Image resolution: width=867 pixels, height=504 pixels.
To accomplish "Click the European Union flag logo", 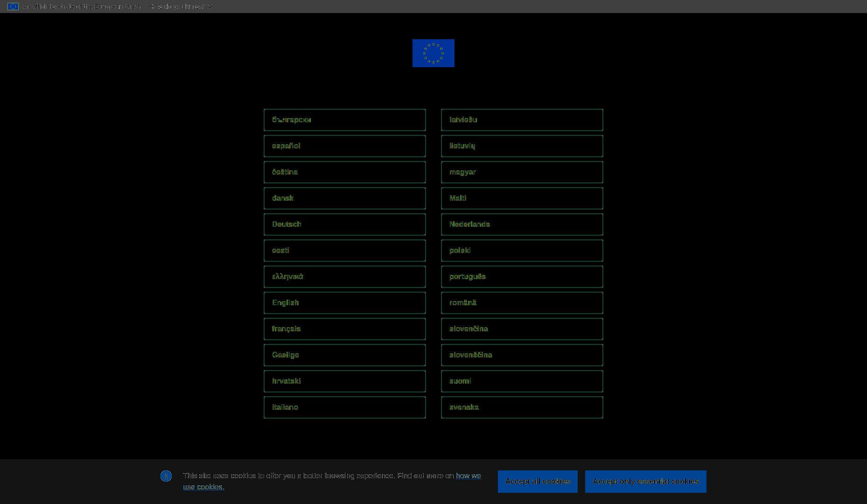I will pos(433,53).
